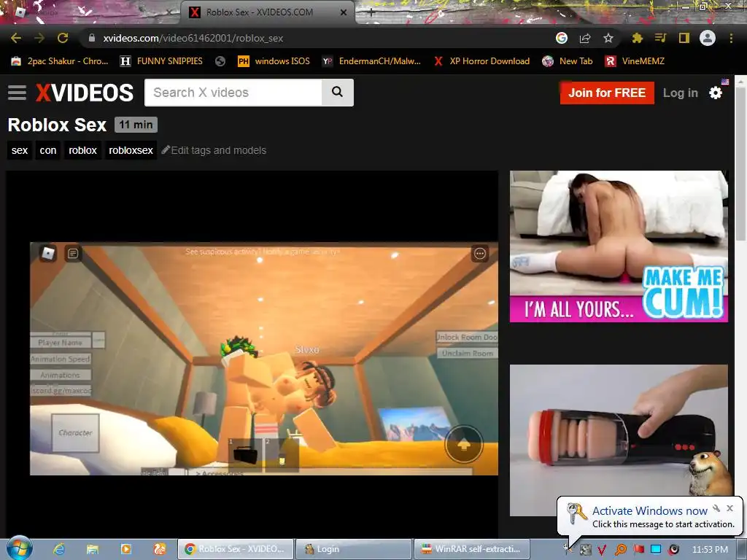
Task: Open the VineMEMZ bookmark
Action: (635, 61)
